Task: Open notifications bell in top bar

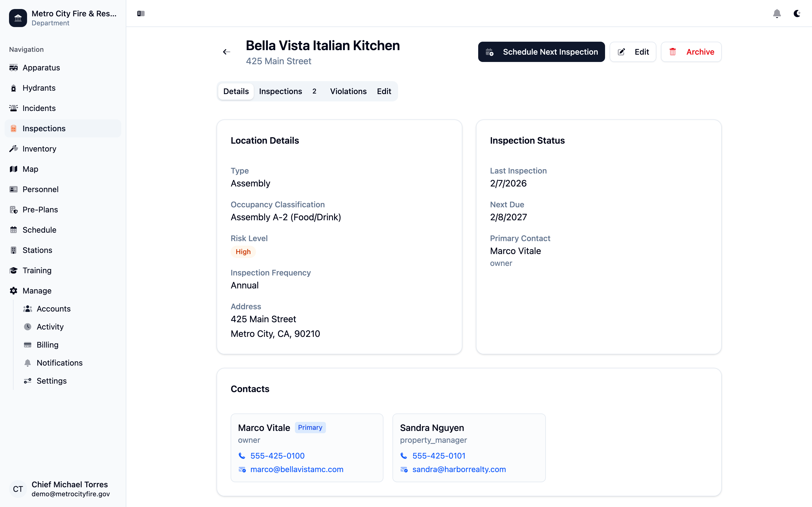Action: click(777, 14)
